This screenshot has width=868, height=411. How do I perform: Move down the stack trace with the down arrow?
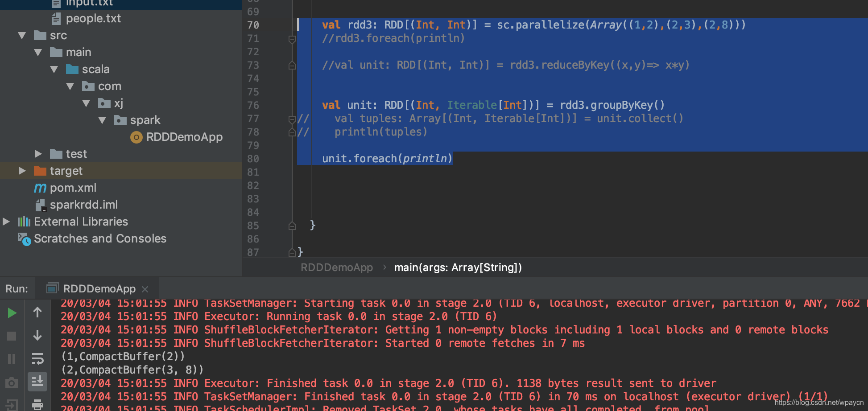coord(37,335)
